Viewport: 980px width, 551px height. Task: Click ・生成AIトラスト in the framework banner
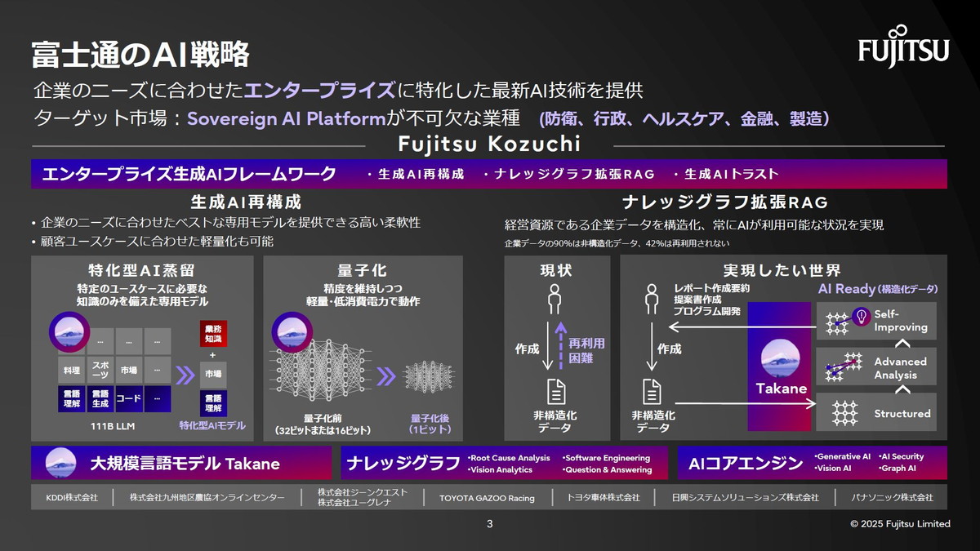[x=725, y=174]
